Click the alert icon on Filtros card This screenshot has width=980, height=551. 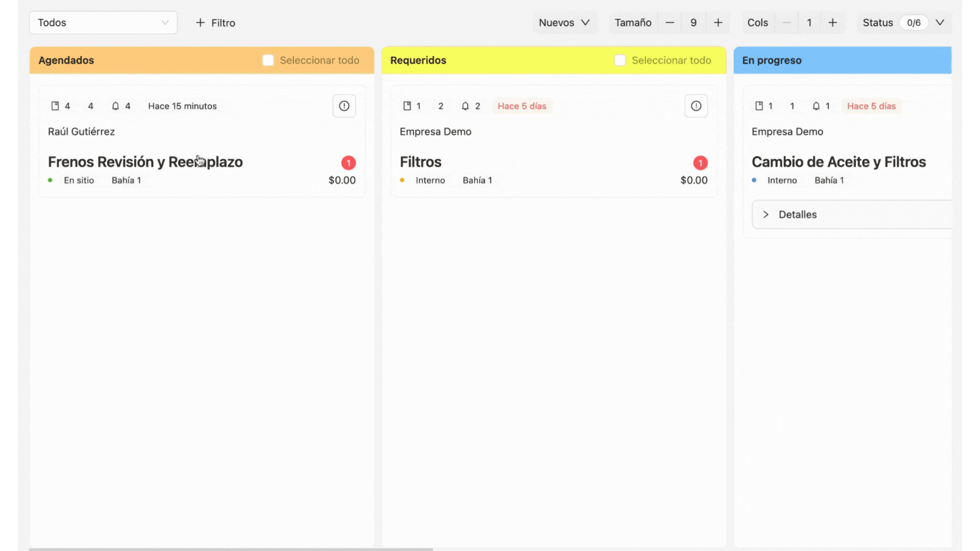tap(696, 106)
